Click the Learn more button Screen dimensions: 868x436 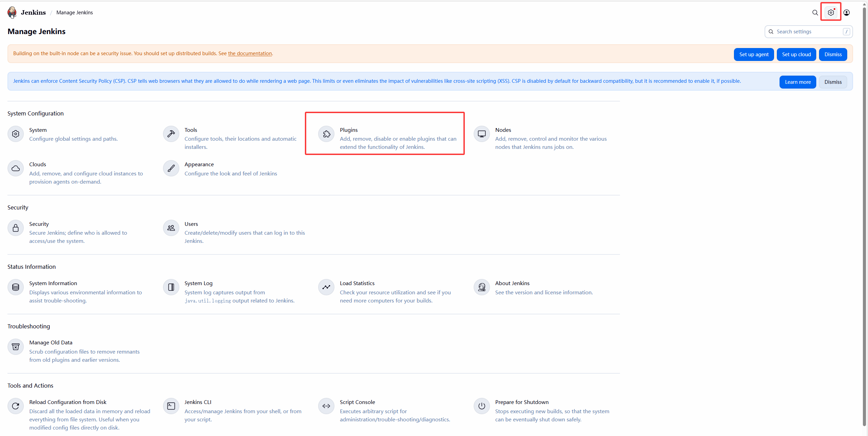pyautogui.click(x=798, y=82)
